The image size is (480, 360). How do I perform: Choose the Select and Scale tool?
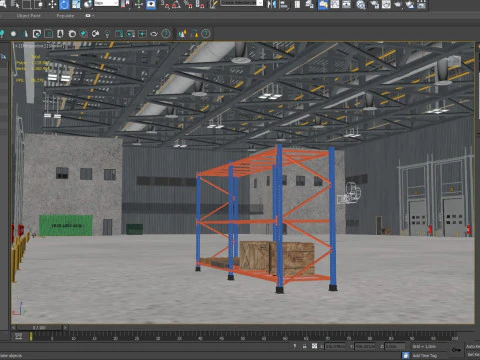pyautogui.click(x=76, y=4)
